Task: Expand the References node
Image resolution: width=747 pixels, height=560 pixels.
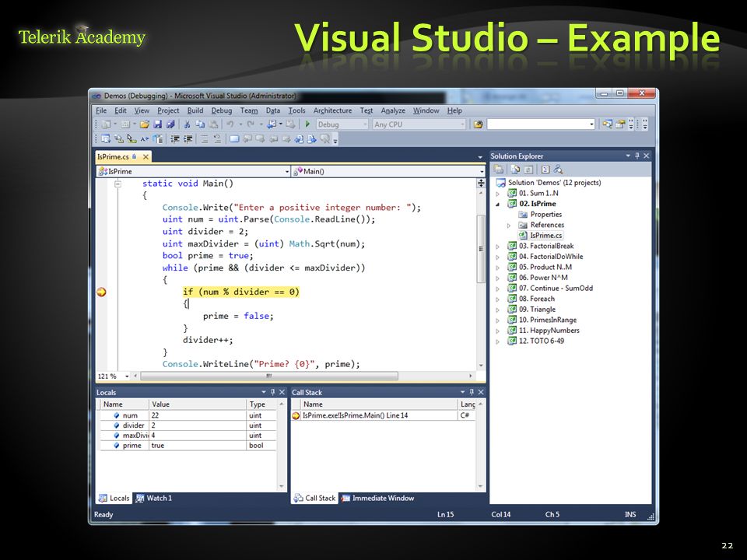Action: click(x=509, y=226)
